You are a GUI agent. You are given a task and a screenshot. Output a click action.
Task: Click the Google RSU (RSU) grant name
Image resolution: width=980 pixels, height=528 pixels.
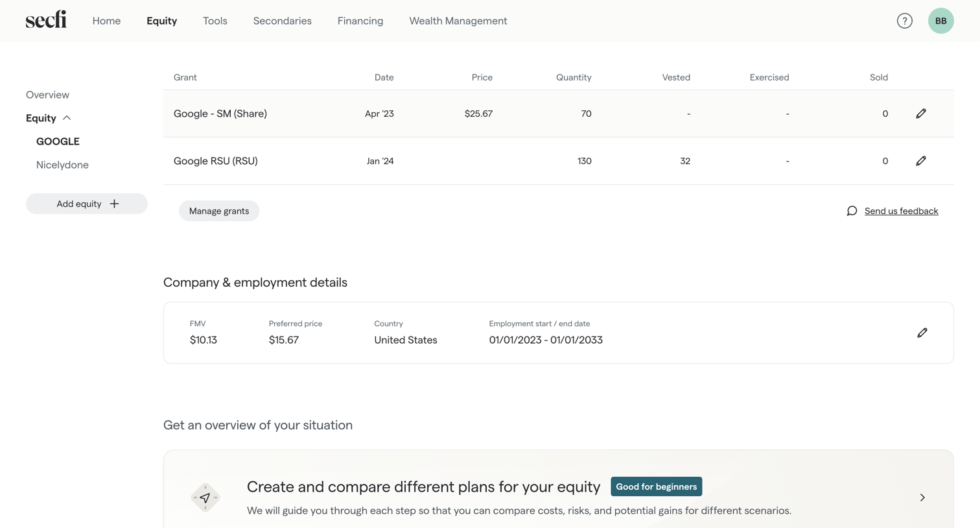click(x=216, y=161)
